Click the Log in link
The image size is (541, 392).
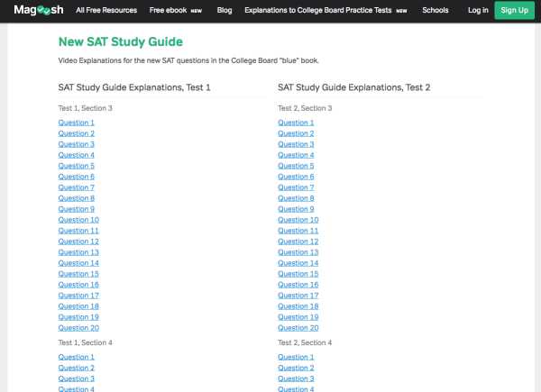[478, 10]
